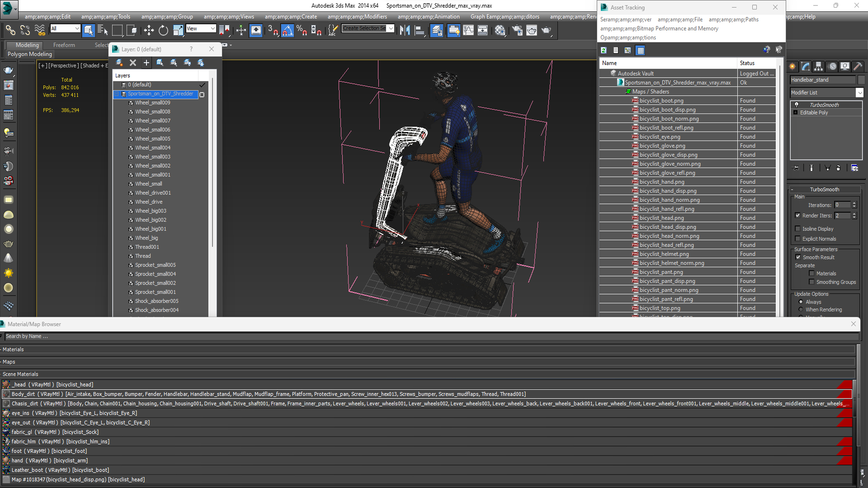Collapse Sportsman_on_DTV_Shredder layer tree
868x488 pixels.
click(116, 94)
